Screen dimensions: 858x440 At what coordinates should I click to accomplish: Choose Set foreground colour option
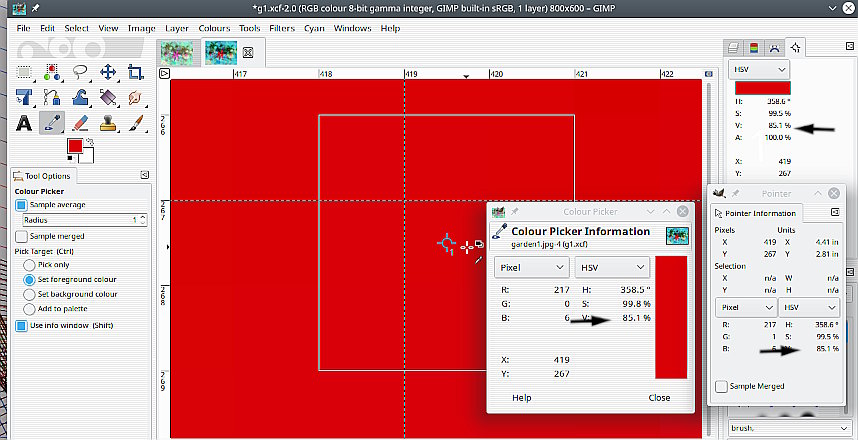(x=29, y=280)
